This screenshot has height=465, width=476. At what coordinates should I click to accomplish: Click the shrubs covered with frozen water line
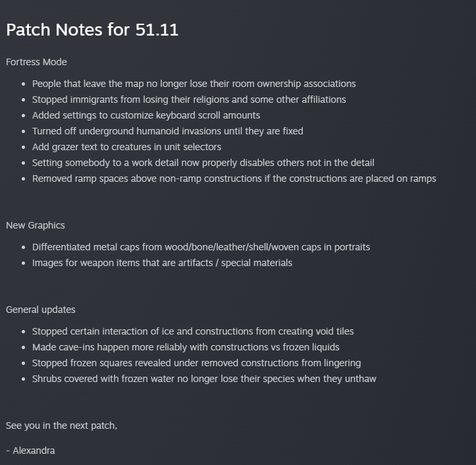(204, 379)
